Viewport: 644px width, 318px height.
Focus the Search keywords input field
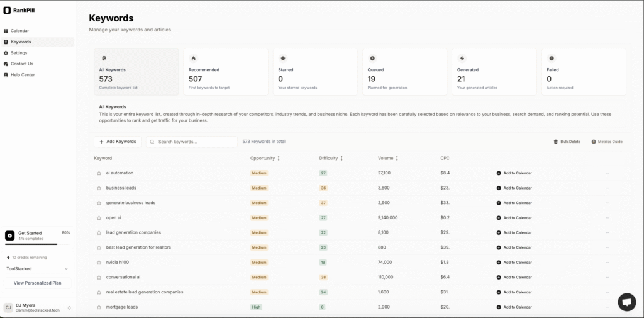(x=192, y=142)
